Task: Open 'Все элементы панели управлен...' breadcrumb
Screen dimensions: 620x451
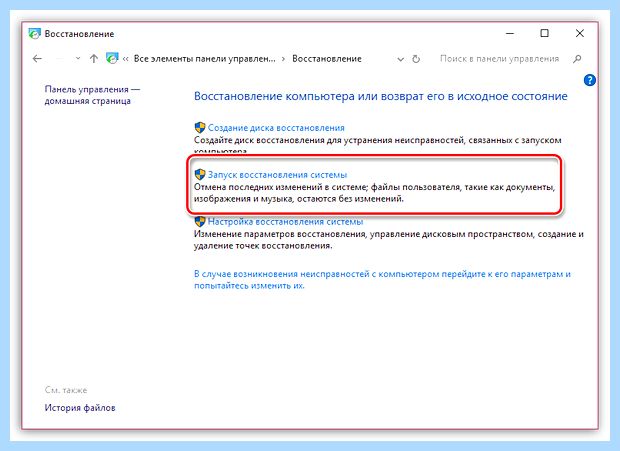Action: tap(204, 59)
